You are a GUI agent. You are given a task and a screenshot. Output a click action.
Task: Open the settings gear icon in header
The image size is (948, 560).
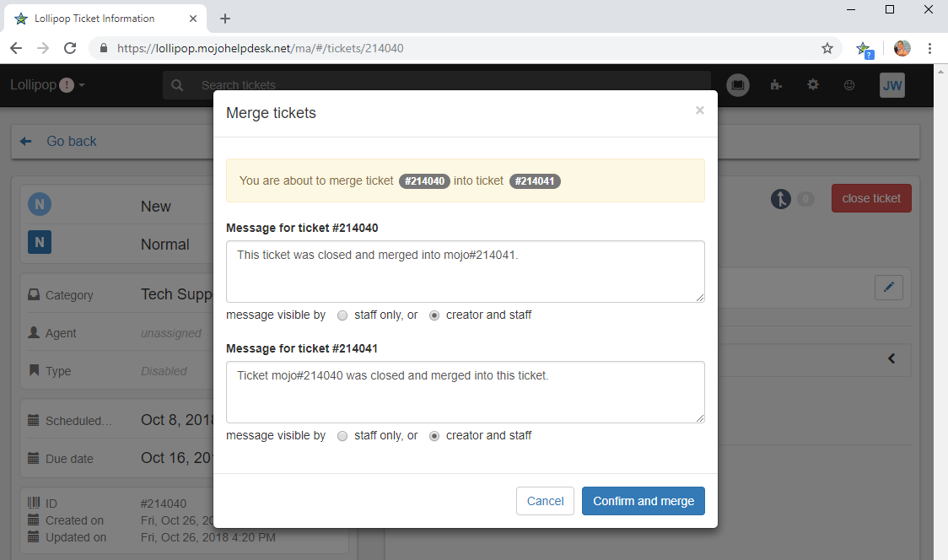(813, 85)
